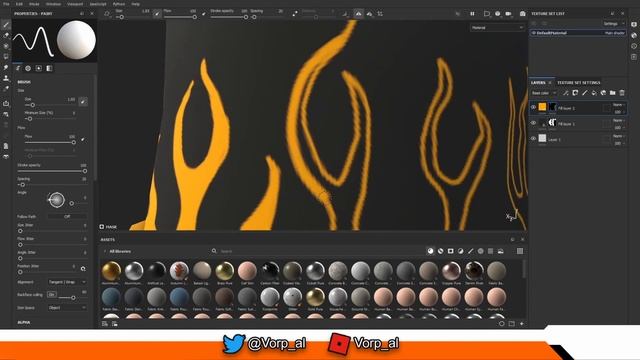Click the video camera icon in top toolbar
This screenshot has width=640, height=360.
(509, 13)
